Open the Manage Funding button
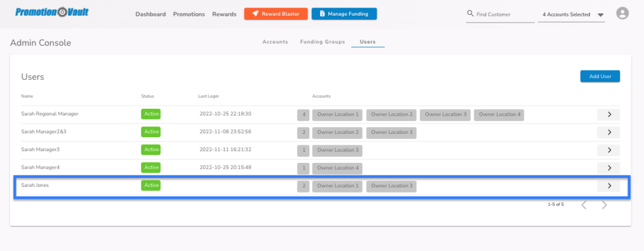This screenshot has width=644, height=251. pos(344,14)
